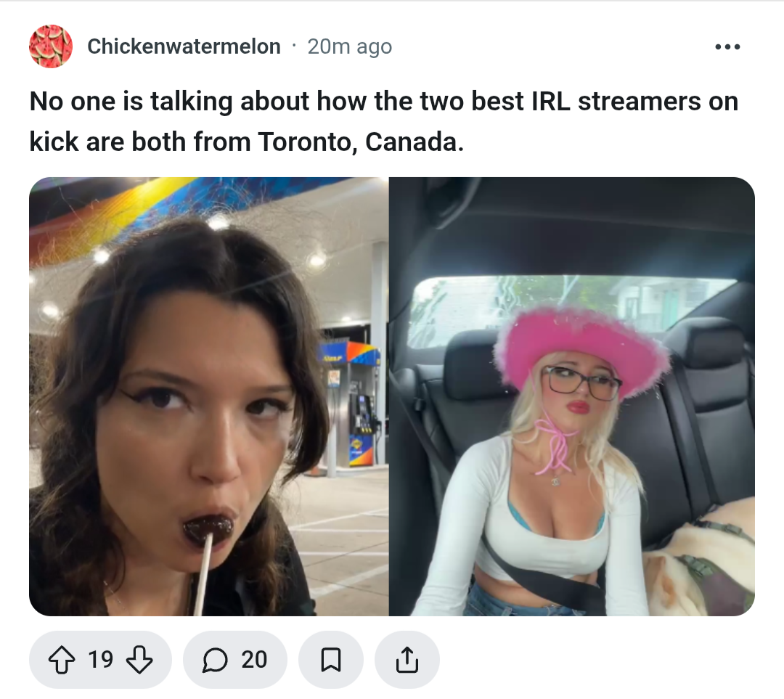Open the three-dot overflow menu
The height and width of the screenshot is (699, 784).
tap(727, 47)
